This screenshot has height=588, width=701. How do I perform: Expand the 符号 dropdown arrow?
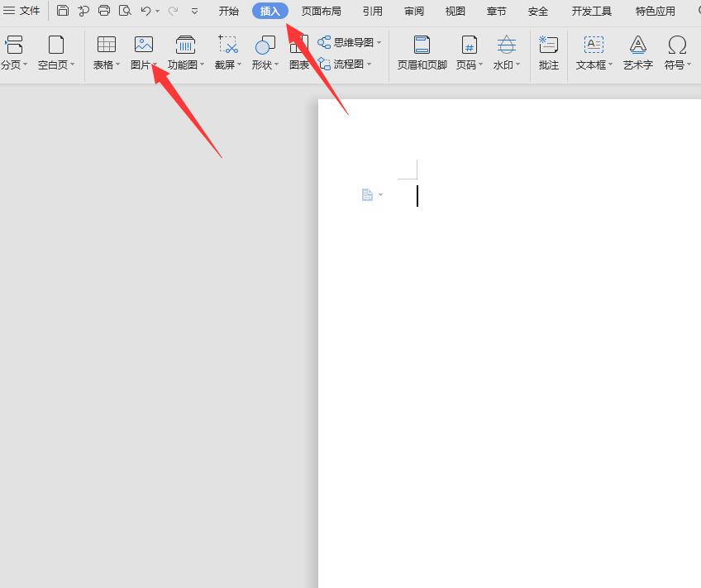coord(689,65)
